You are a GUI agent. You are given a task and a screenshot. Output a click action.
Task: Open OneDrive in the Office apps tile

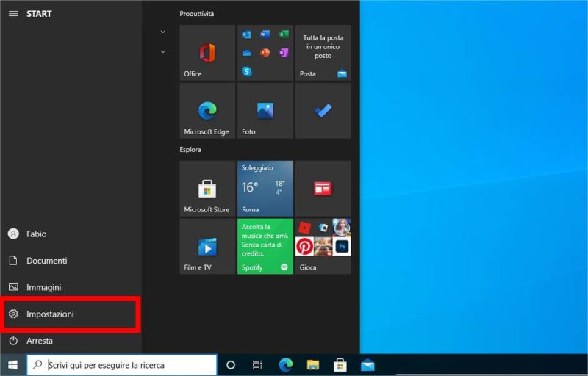coord(247,53)
